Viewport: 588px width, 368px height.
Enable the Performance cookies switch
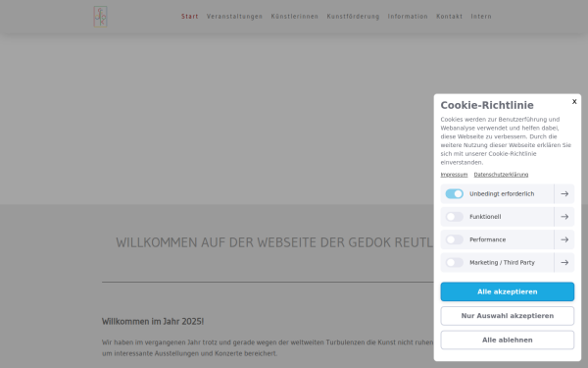click(455, 239)
